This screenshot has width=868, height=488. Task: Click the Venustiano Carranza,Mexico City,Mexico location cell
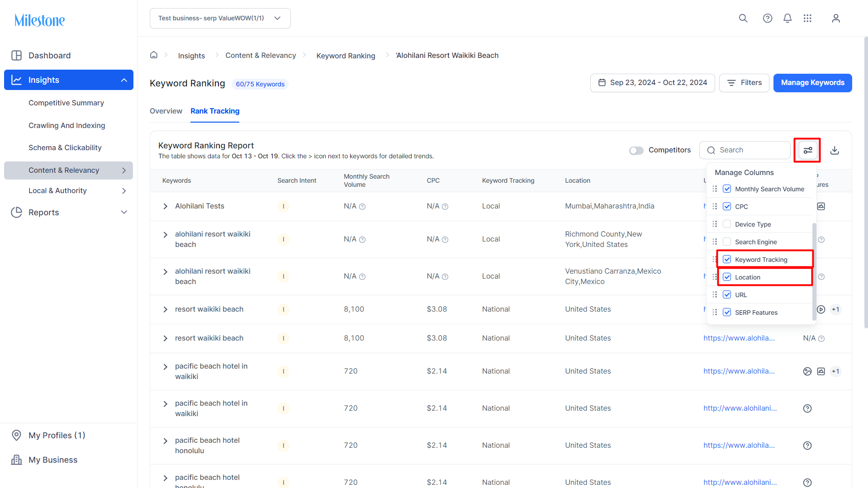(x=613, y=276)
